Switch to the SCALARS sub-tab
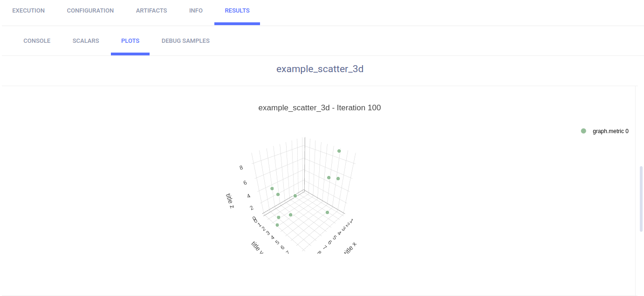Image resolution: width=644 pixels, height=296 pixels. click(86, 41)
